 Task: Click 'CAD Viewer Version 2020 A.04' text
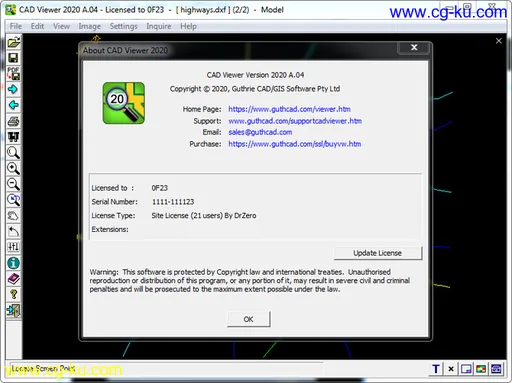(255, 75)
